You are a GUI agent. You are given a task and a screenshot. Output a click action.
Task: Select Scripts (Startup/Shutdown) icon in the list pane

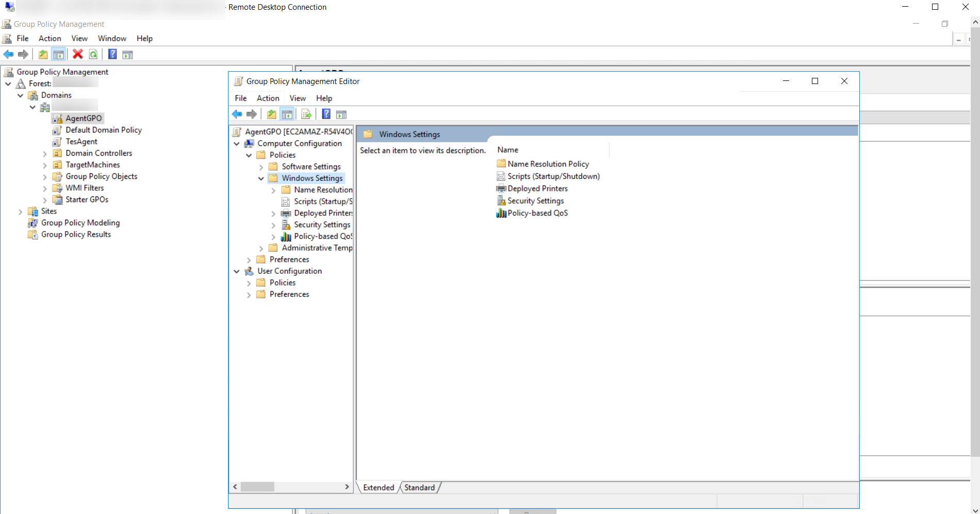click(x=501, y=176)
